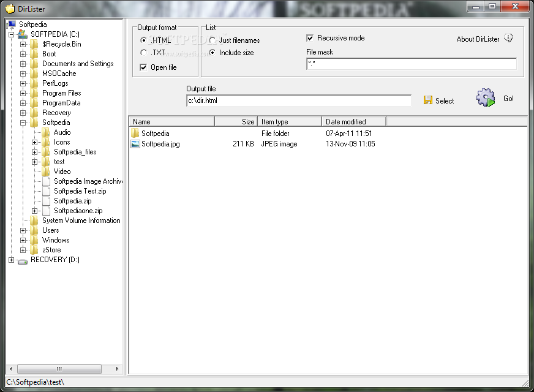The width and height of the screenshot is (534, 392).
Task: Click the Softpedia computer icon in tree
Action: pos(11,24)
